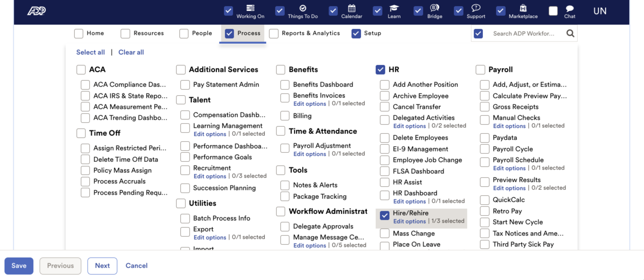The image size is (644, 280).
Task: Open the Bridge icon
Action: tap(434, 8)
